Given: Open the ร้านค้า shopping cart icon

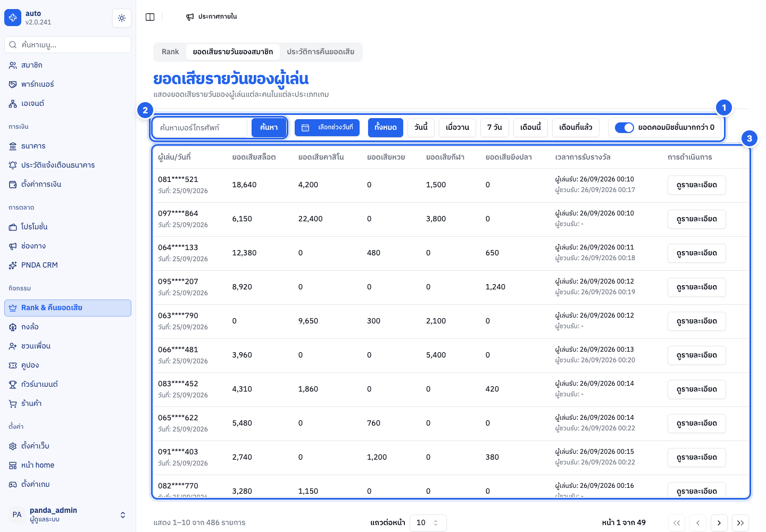Looking at the screenshot, I should [13, 404].
